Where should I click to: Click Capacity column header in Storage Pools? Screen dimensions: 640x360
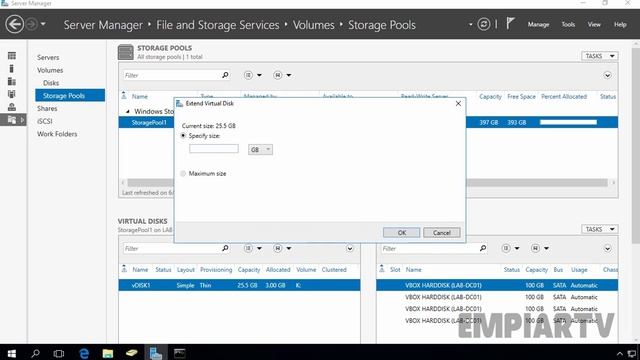(490, 97)
